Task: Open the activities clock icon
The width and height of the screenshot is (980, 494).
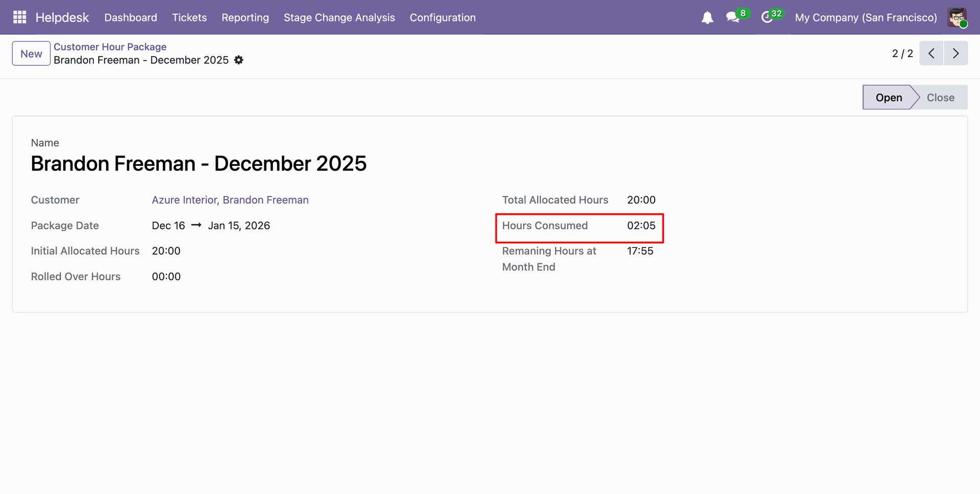Action: pos(767,17)
